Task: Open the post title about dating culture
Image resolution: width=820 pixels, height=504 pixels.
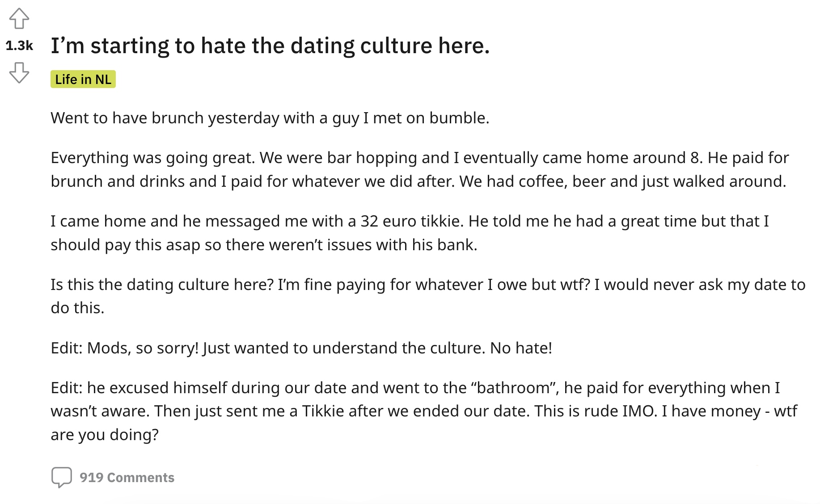Action: 270,46
